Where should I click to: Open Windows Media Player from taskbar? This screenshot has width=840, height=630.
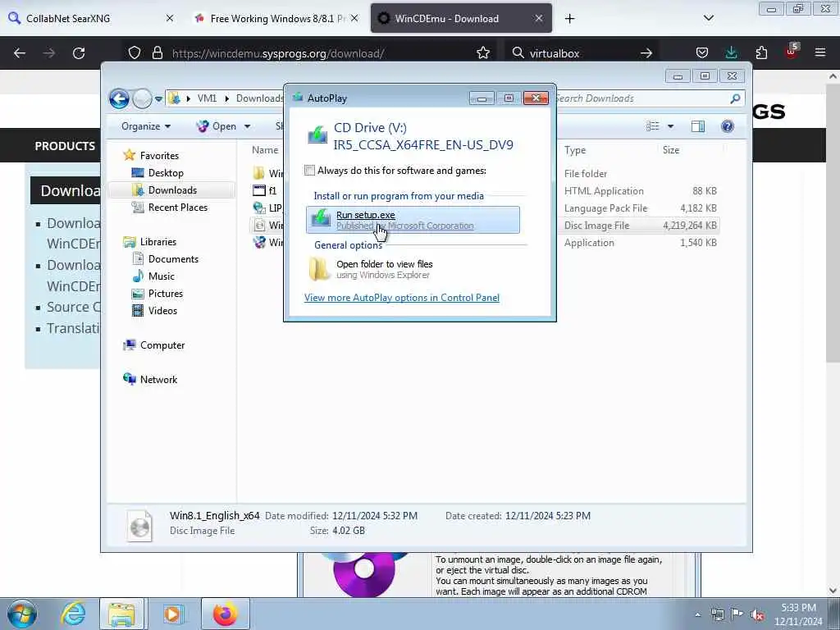[172, 614]
